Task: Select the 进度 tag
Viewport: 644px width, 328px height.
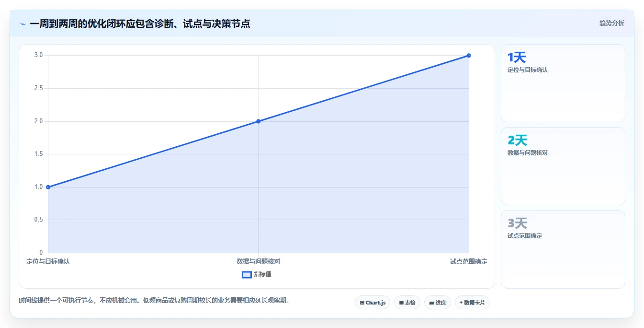Action: (x=438, y=303)
